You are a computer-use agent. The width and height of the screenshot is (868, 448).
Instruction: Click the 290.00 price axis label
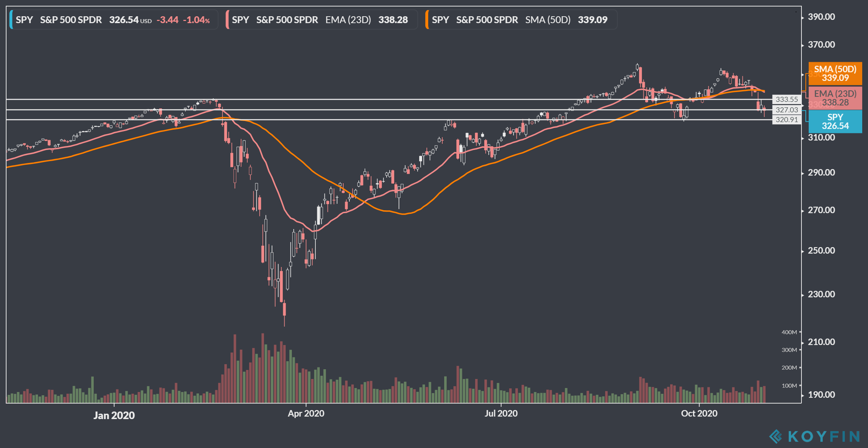click(x=821, y=172)
